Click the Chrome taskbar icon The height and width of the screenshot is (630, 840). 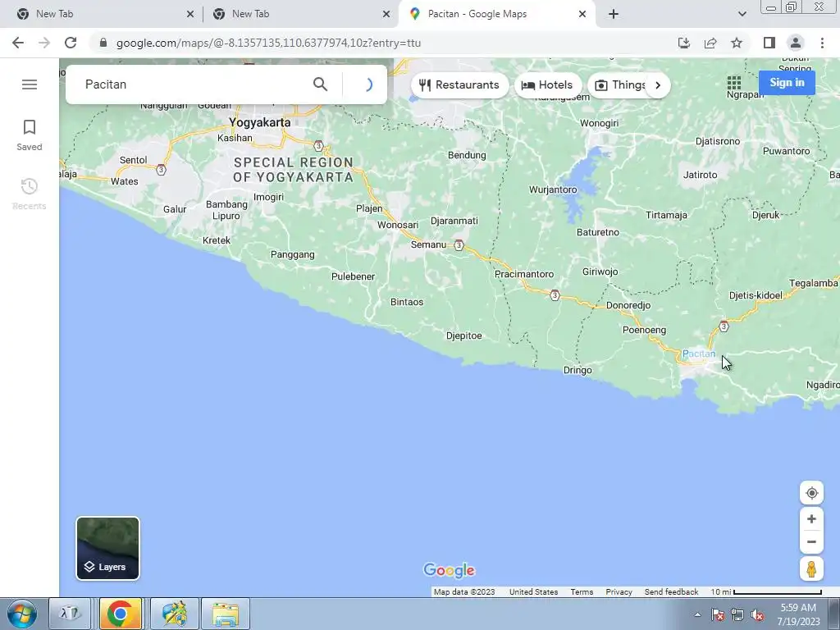tap(120, 614)
